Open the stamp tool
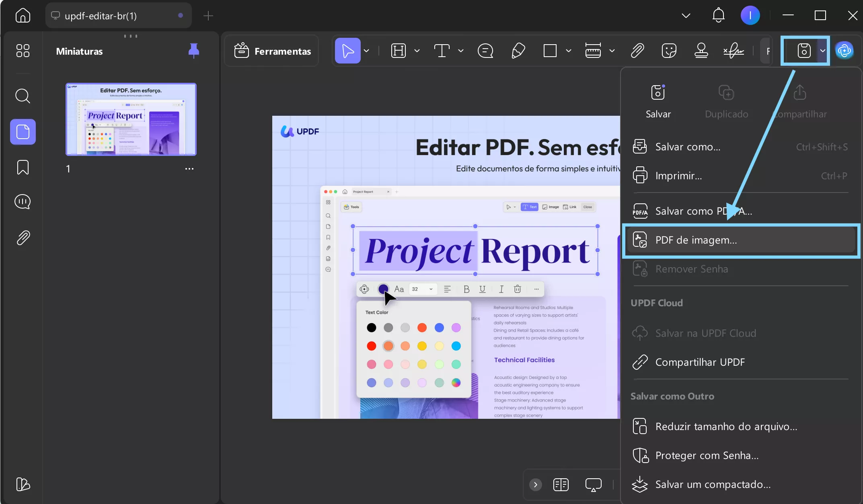 pos(701,51)
